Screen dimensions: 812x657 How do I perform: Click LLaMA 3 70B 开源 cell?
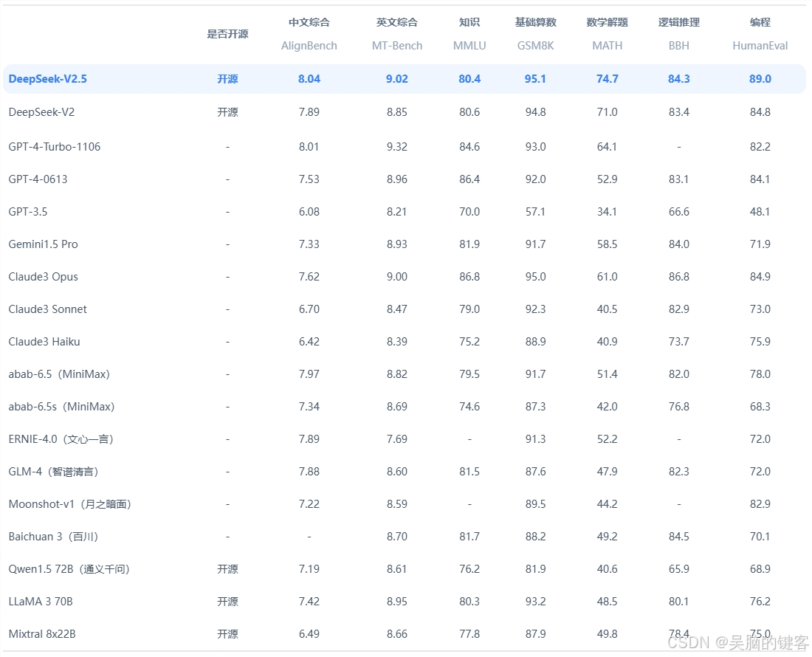pos(227,602)
